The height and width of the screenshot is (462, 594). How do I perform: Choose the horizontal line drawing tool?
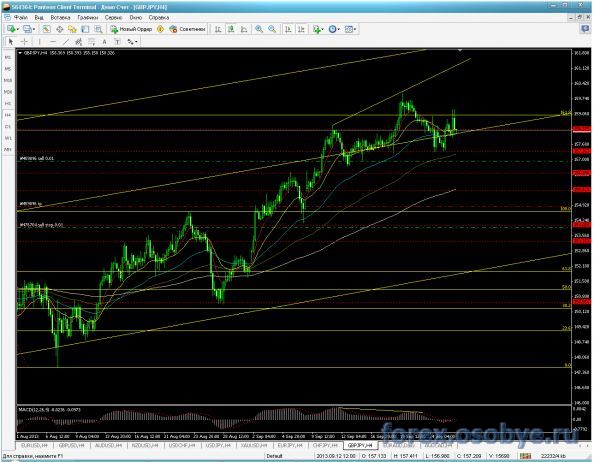coord(53,42)
